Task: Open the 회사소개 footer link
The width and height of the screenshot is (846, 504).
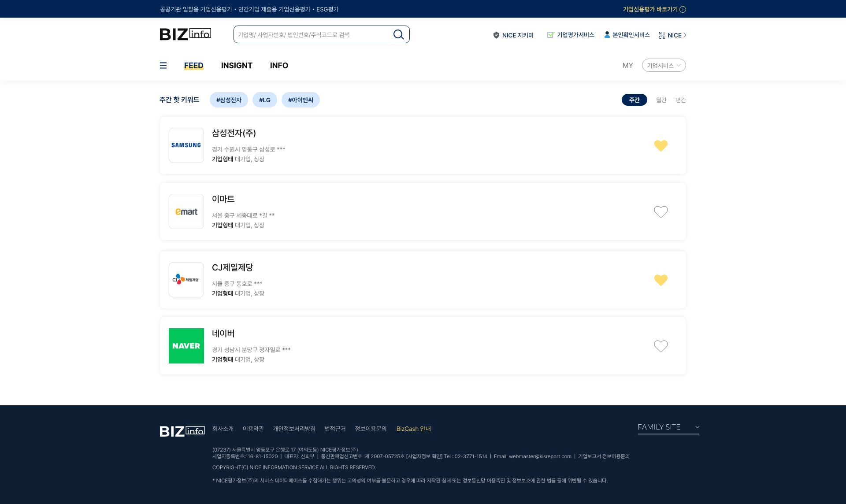Action: [223, 429]
